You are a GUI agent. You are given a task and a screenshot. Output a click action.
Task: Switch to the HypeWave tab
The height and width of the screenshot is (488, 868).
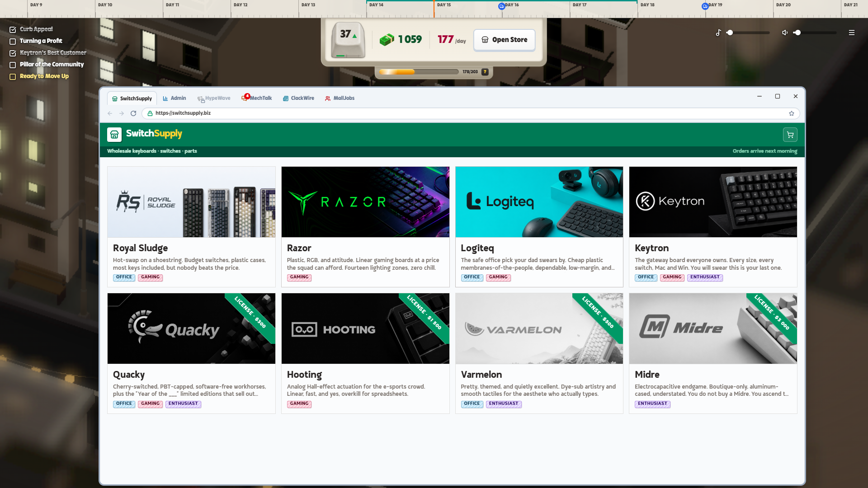tap(214, 98)
